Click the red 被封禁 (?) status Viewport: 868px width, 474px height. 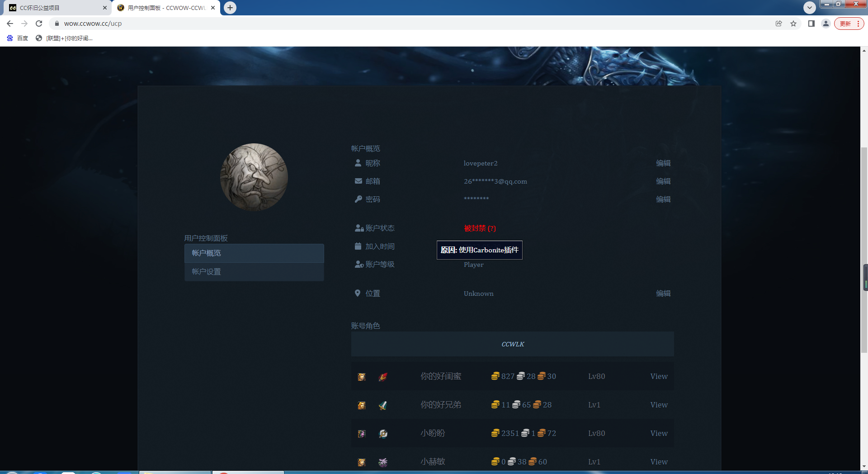point(480,228)
